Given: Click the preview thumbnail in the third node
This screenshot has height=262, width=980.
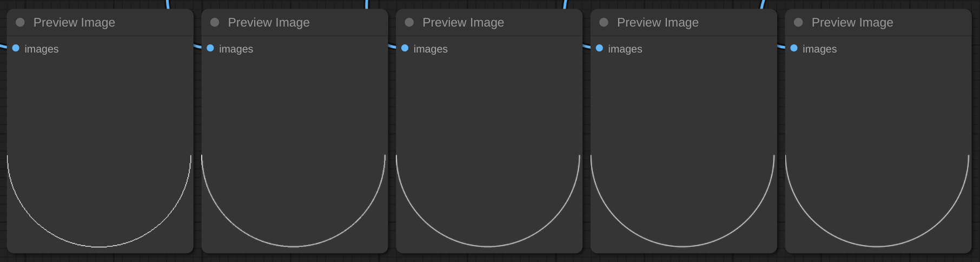Looking at the screenshot, I should [488, 201].
